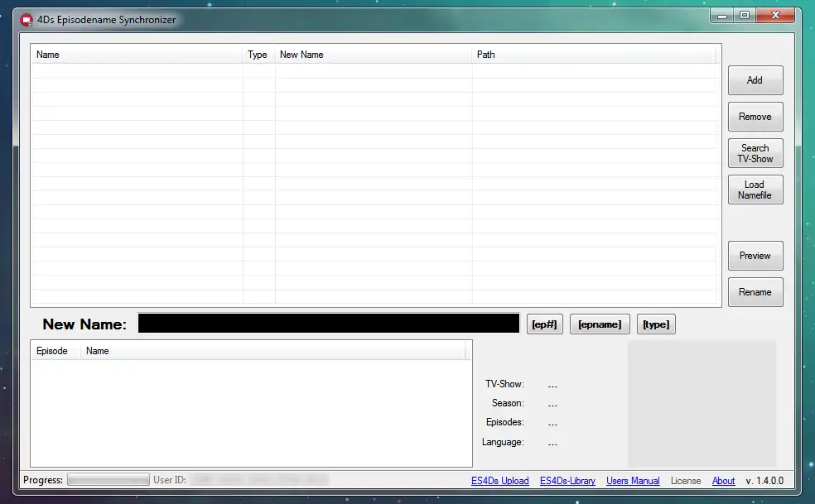Click the Path column header
The width and height of the screenshot is (815, 504).
(594, 55)
